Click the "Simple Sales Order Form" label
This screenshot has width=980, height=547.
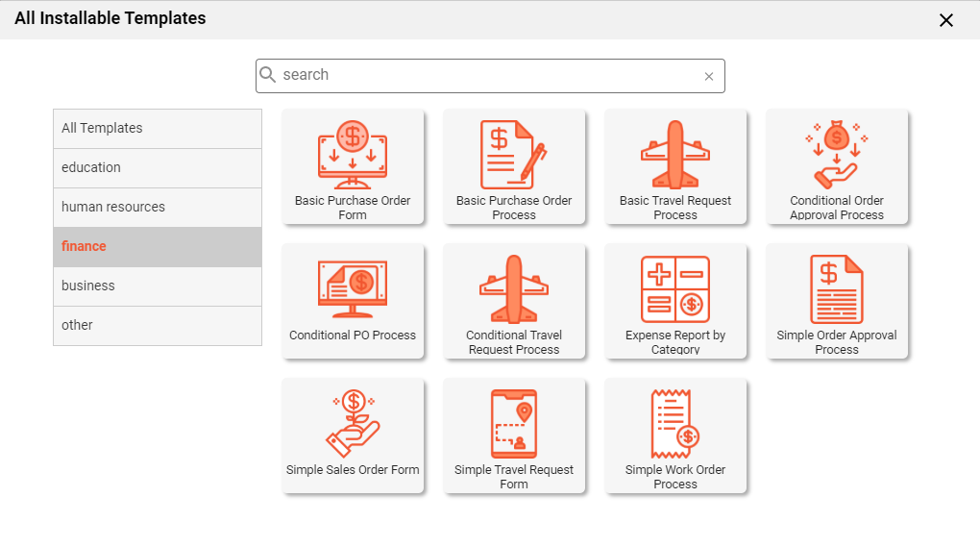353,469
